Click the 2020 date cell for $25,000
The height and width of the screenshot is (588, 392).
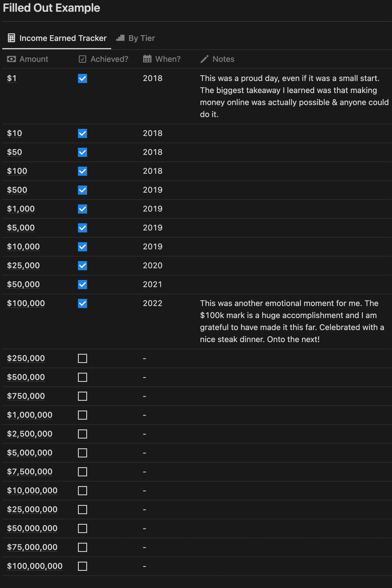pyautogui.click(x=153, y=266)
